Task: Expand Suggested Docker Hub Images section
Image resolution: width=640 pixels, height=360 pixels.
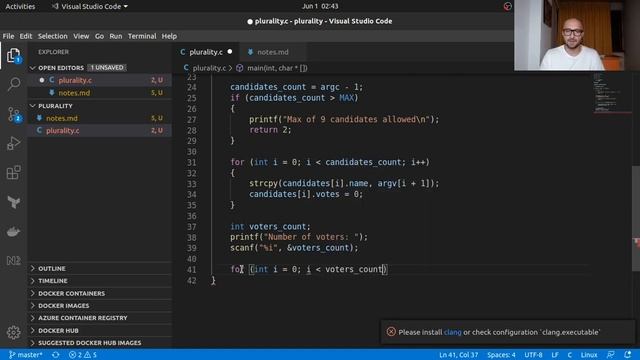Action: click(x=90, y=343)
